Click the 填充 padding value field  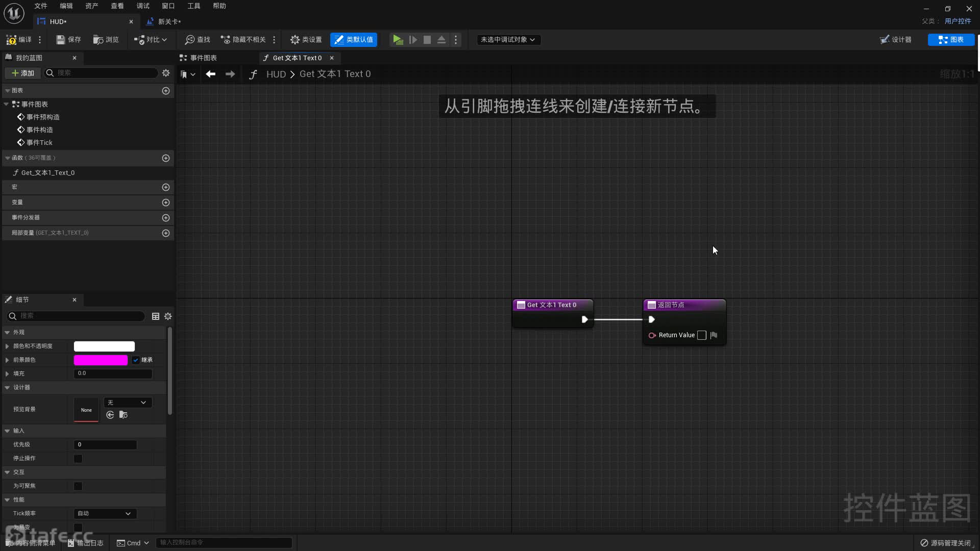coord(113,373)
